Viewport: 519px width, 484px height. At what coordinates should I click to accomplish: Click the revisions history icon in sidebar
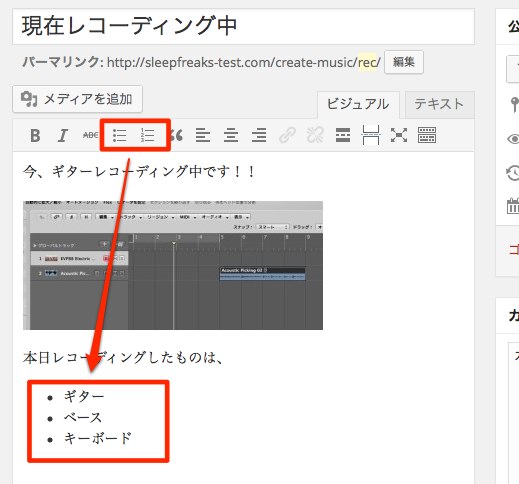click(513, 173)
